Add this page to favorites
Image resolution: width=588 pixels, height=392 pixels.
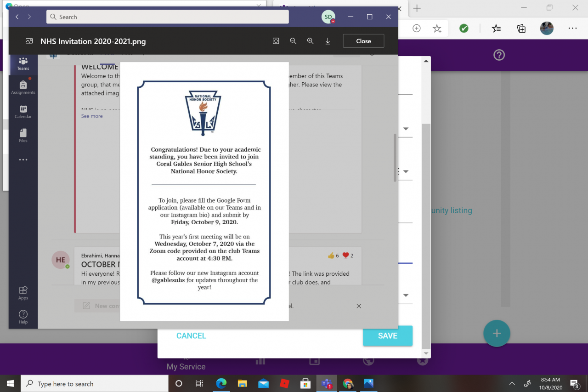point(437,28)
